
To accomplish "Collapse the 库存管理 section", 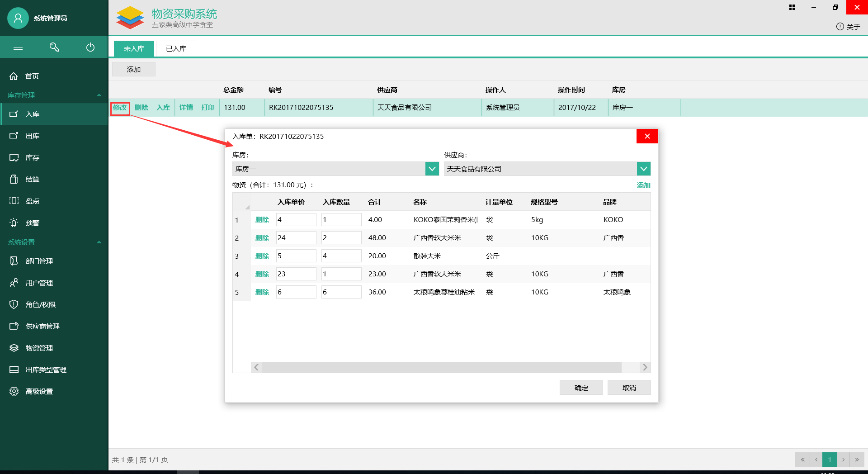I will coord(99,95).
